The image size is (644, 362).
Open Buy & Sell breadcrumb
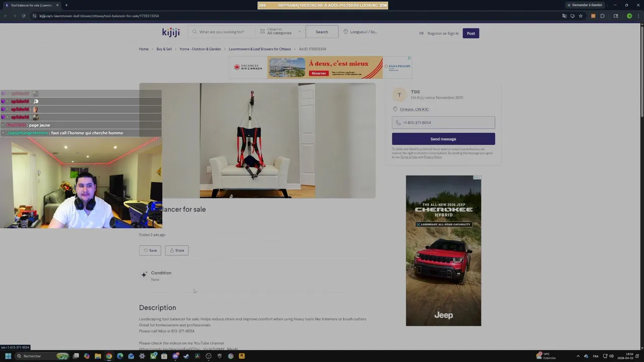[x=164, y=49]
